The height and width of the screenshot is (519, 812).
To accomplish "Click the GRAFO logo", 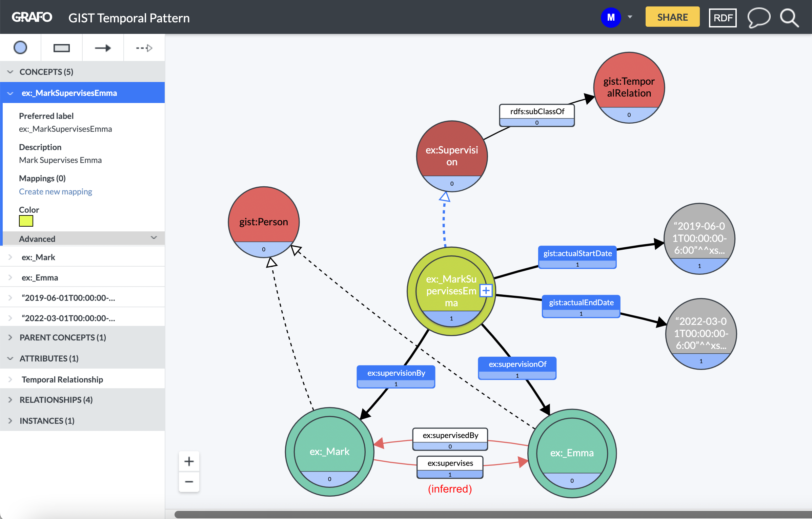I will pos(32,17).
